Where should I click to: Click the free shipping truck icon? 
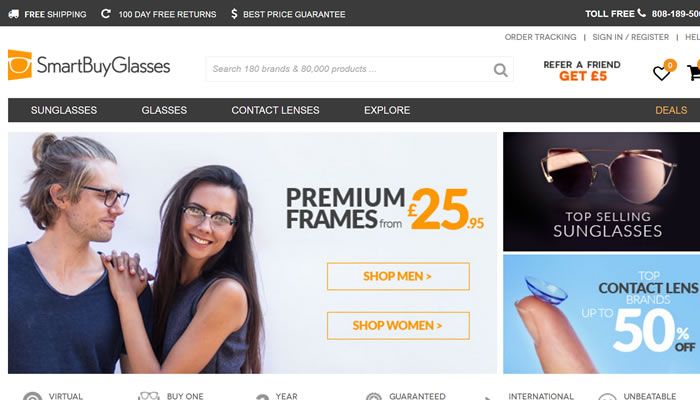click(x=14, y=14)
